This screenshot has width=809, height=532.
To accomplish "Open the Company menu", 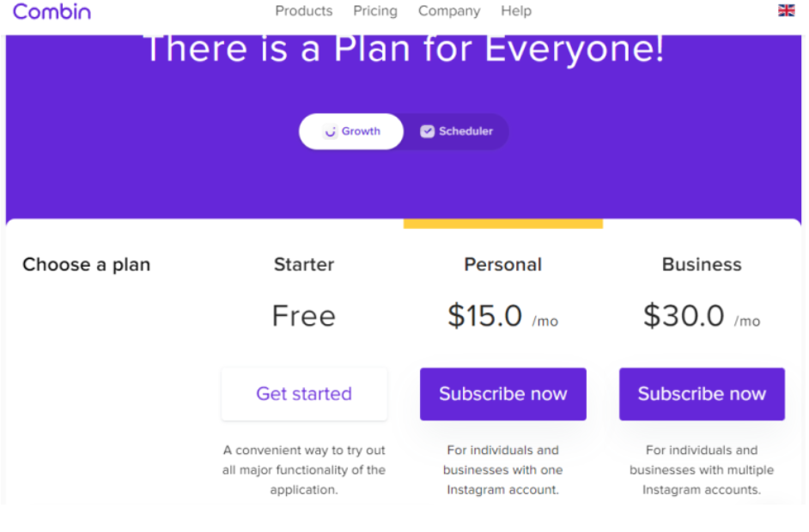I will pyautogui.click(x=449, y=11).
